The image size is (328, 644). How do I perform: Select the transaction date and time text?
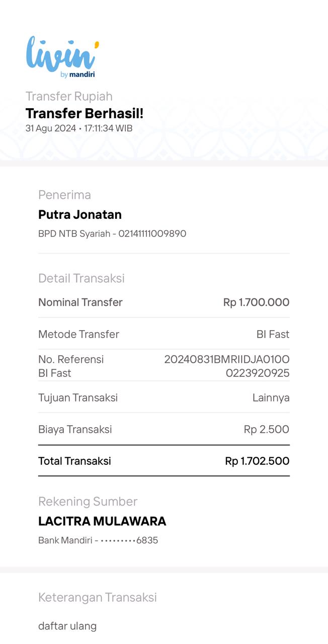pyautogui.click(x=79, y=128)
